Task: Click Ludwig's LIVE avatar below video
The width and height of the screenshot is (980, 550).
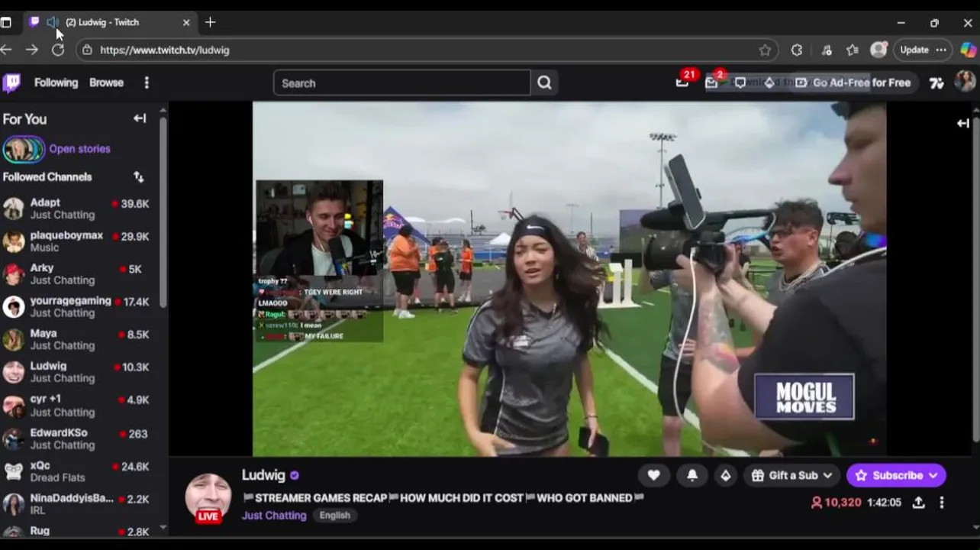Action: tap(208, 497)
